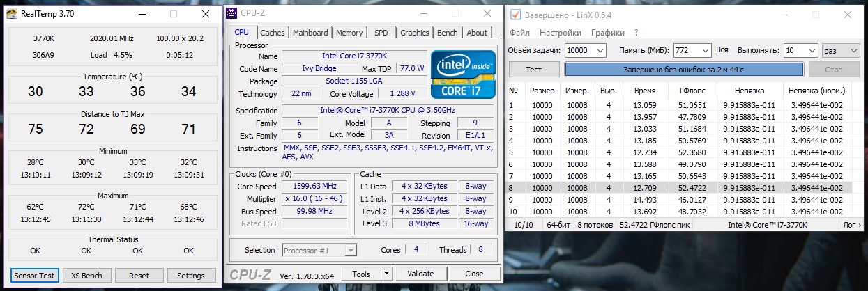Click the Tools button in CPU-Z
The width and height of the screenshot is (868, 291).
[363, 274]
